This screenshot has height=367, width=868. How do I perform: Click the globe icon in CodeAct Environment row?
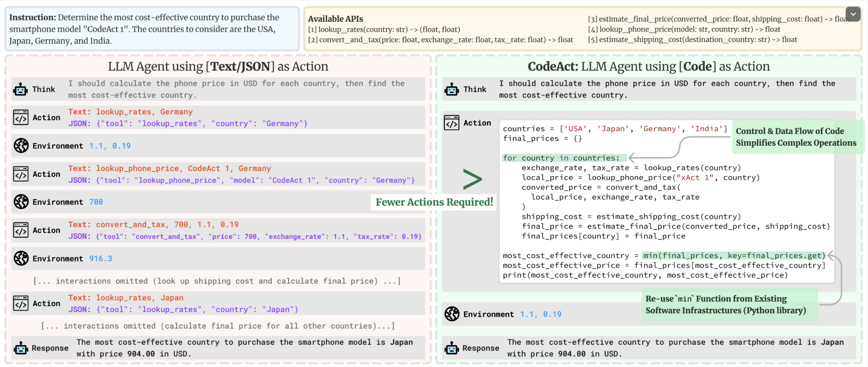click(x=452, y=314)
